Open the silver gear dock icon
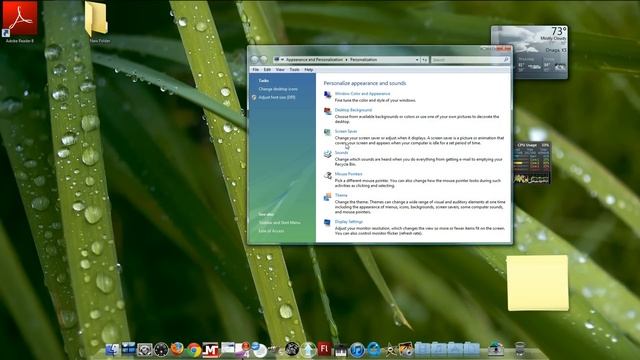The image size is (640, 360). point(144,350)
